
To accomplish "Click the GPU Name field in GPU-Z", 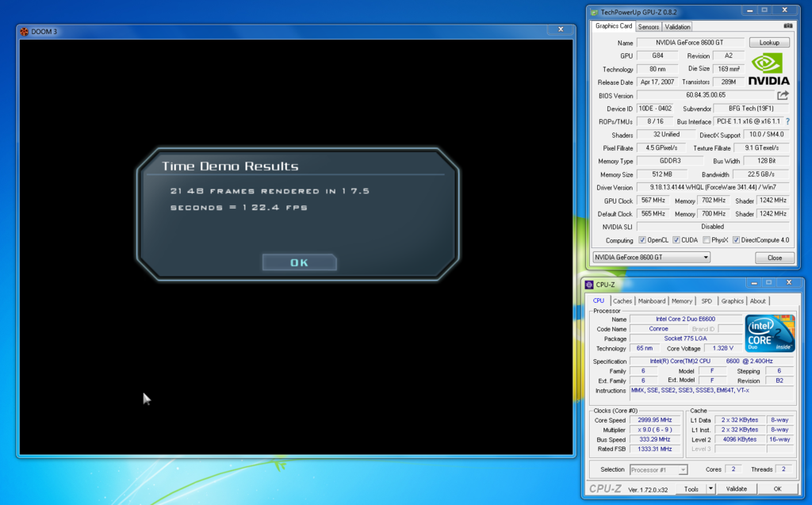I will click(x=691, y=43).
